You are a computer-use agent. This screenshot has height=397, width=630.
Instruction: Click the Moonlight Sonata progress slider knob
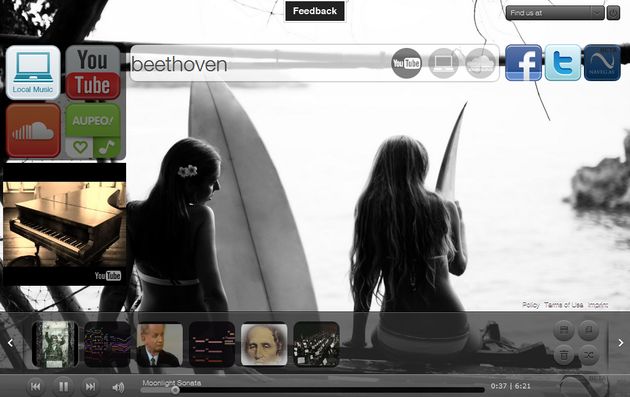tap(175, 390)
